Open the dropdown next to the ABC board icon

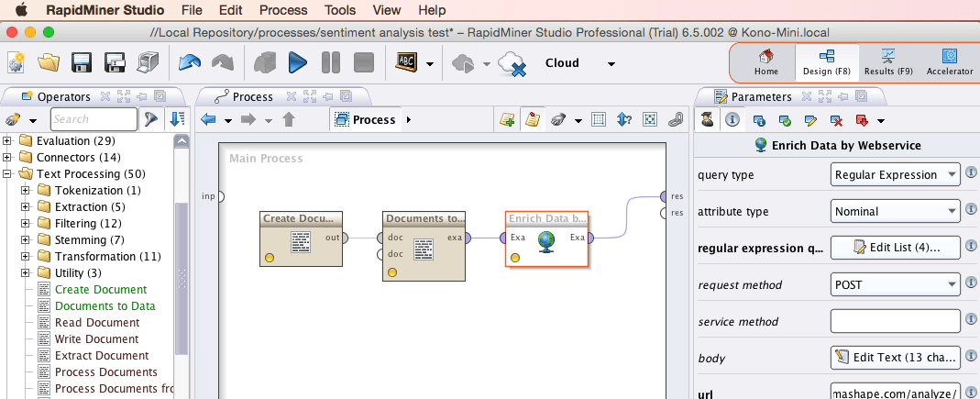tap(429, 64)
